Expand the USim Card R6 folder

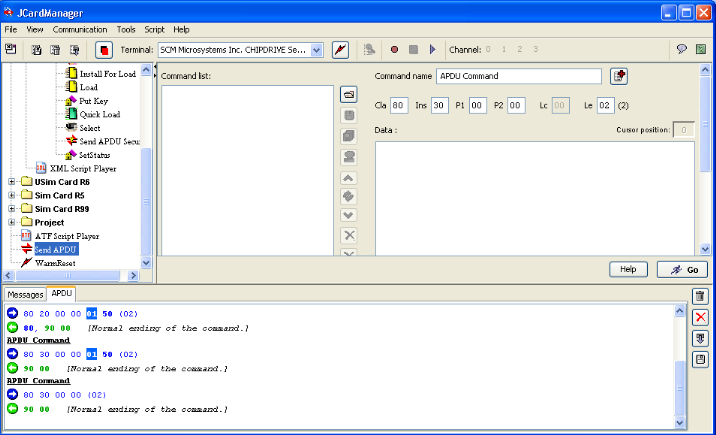point(12,182)
